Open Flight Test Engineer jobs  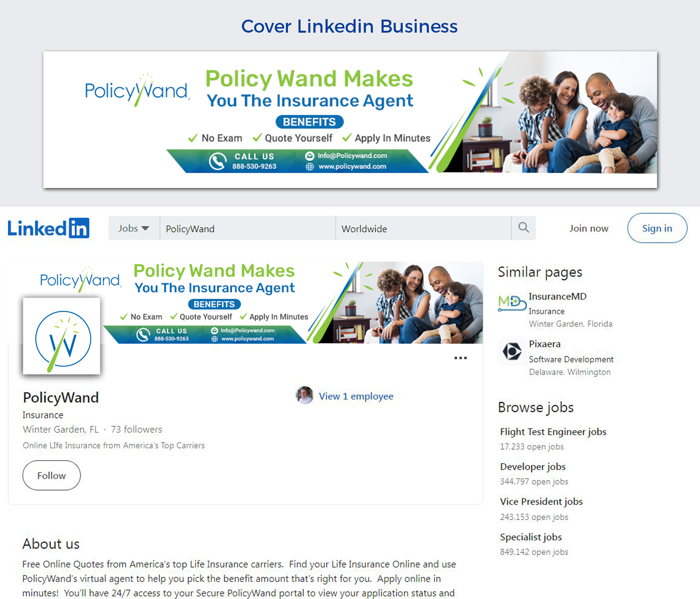(553, 432)
